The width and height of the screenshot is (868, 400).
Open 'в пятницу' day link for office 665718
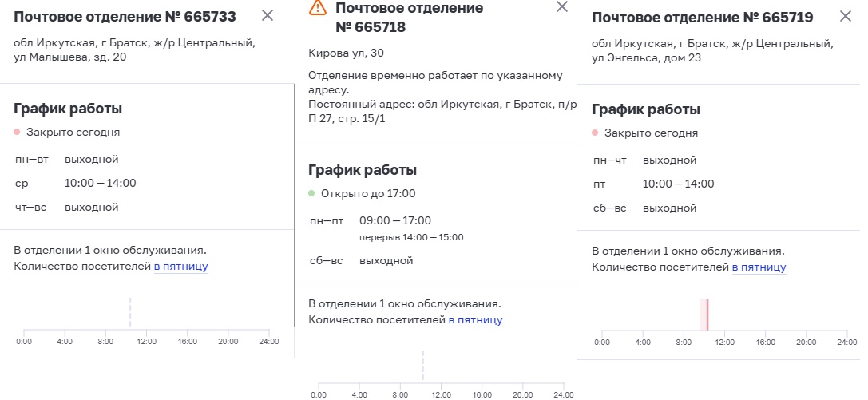coord(475,320)
